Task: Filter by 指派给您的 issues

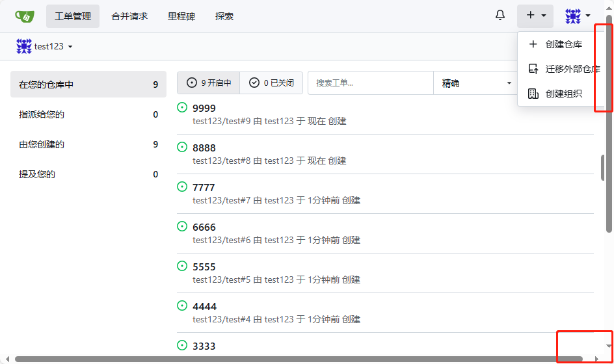Action: 42,114
